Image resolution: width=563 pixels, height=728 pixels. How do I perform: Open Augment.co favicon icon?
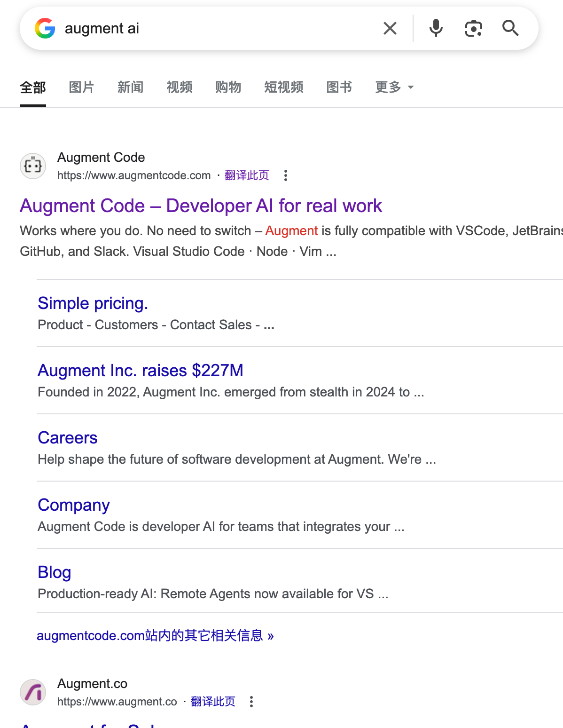click(33, 692)
